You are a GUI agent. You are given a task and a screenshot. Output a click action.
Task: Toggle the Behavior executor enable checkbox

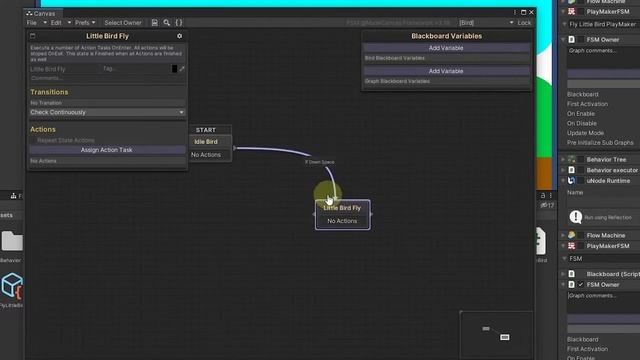(581, 170)
